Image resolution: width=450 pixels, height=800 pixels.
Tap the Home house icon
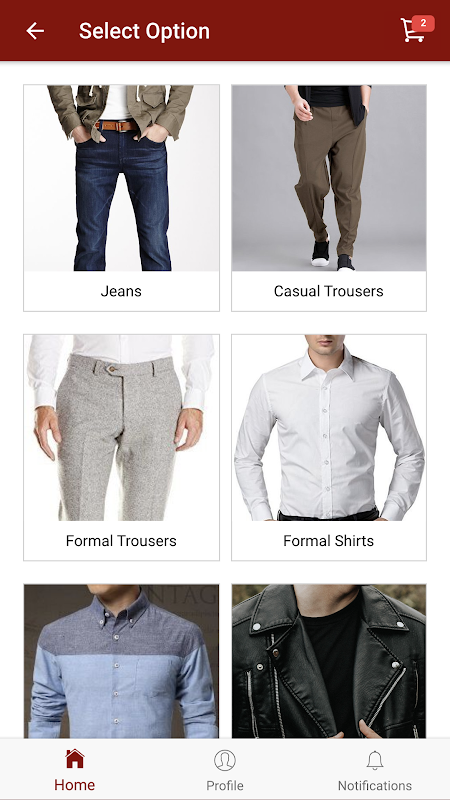tap(74, 759)
